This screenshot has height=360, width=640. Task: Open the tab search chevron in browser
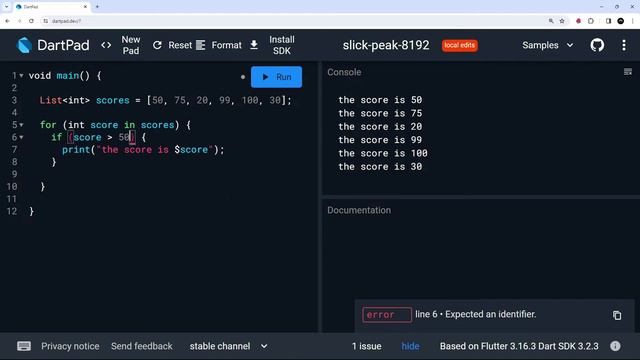(x=6, y=7)
